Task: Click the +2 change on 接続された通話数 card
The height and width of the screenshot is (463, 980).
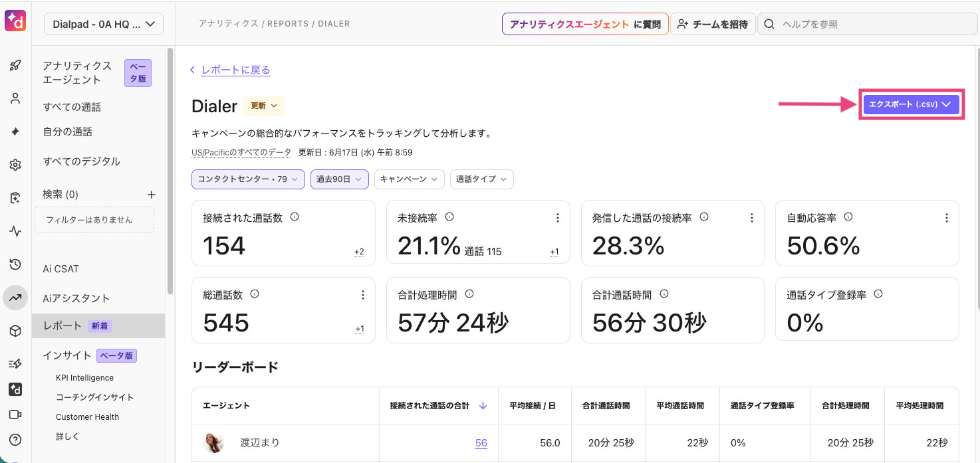Action: 359,252
